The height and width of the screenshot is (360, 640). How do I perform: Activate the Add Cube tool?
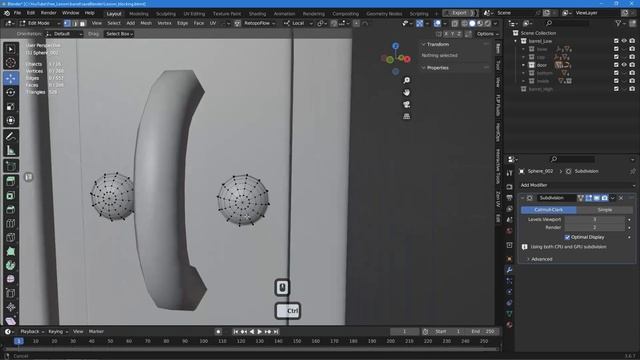(11, 166)
